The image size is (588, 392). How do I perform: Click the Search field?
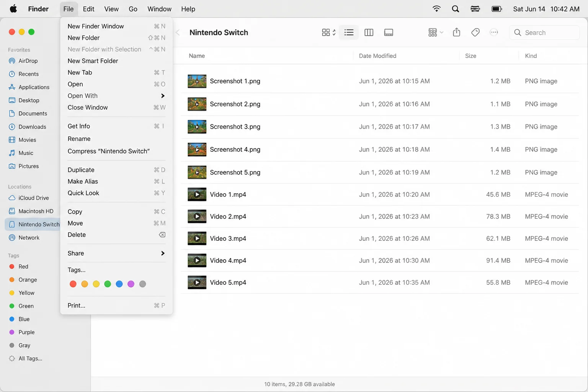point(544,33)
